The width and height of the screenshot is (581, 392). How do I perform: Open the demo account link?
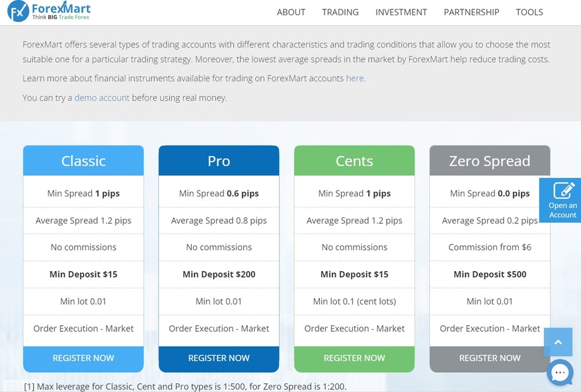click(102, 98)
